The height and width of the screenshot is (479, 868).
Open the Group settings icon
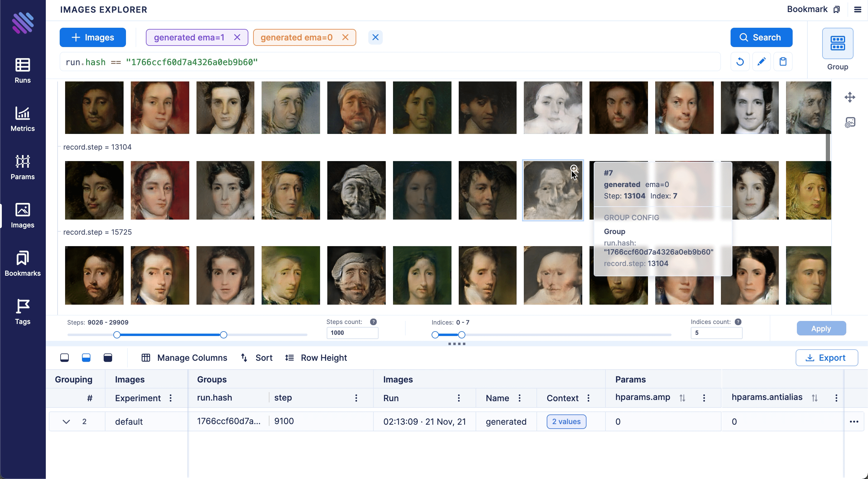[838, 43]
